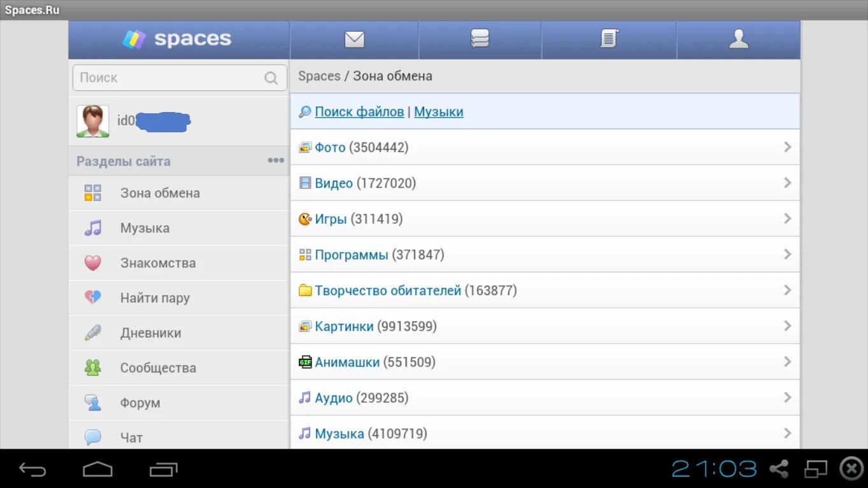Click the Программы grid icon in the list
The height and width of the screenshot is (488, 868).
305,255
